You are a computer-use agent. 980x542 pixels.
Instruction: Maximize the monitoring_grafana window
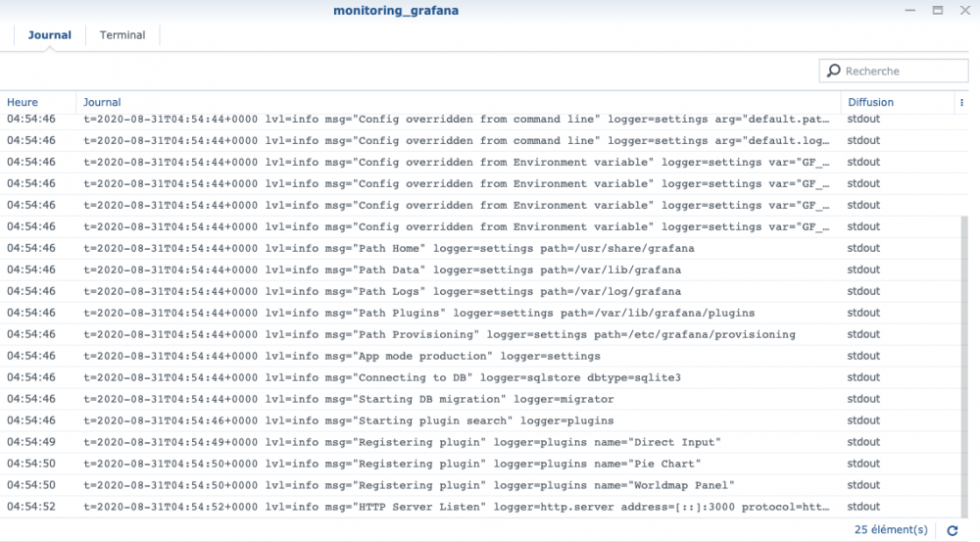(938, 11)
